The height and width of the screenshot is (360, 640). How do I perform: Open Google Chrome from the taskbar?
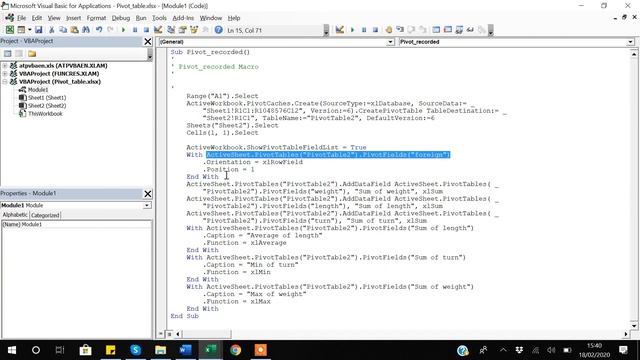[x=236, y=350]
